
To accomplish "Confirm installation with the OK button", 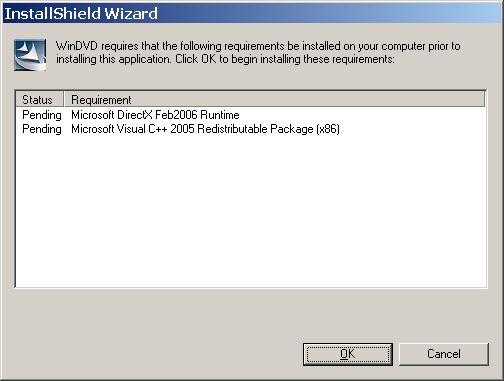I will coord(348,354).
